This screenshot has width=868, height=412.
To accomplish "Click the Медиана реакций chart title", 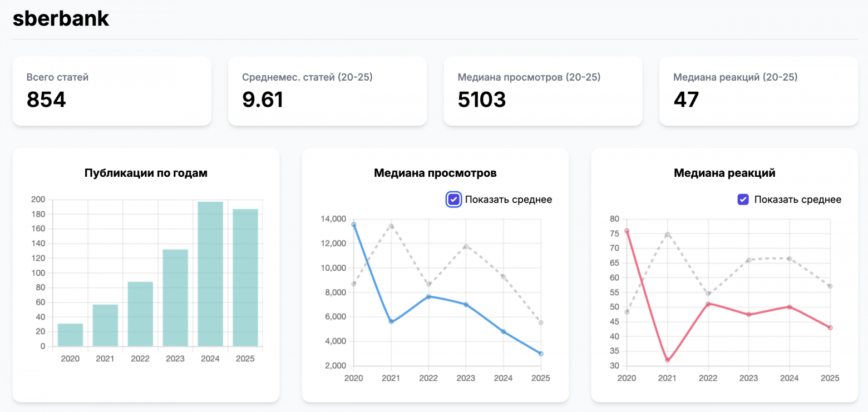I will (724, 173).
